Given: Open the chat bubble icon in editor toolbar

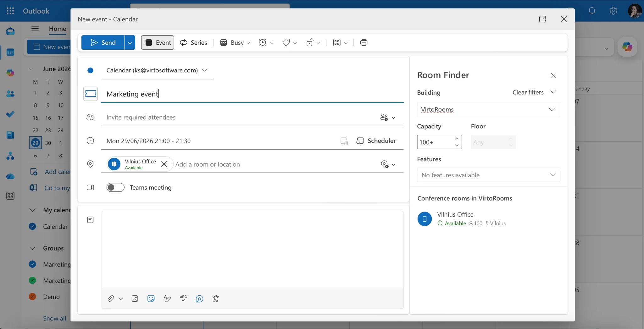Looking at the screenshot, I should click(x=199, y=298).
